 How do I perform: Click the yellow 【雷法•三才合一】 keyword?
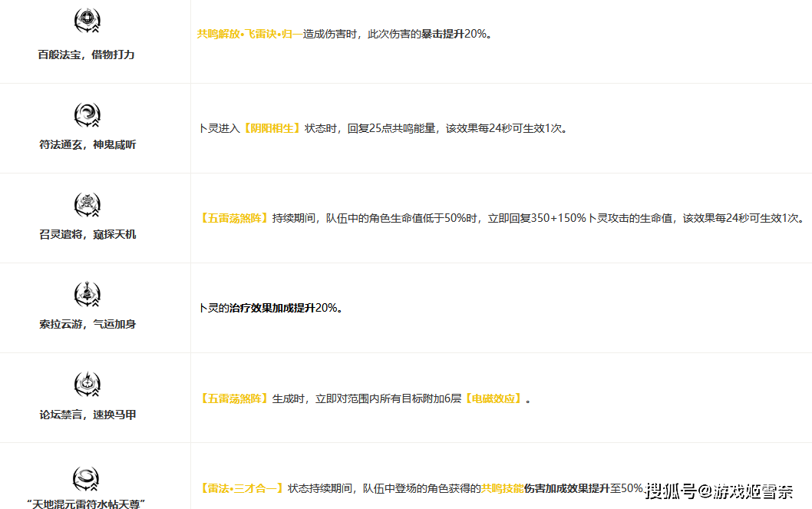tap(242, 488)
